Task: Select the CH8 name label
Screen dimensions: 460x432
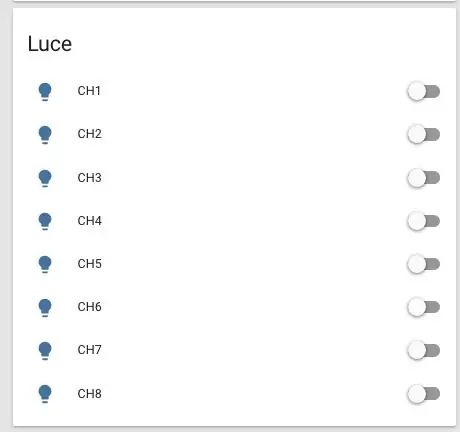Action: pyautogui.click(x=89, y=394)
